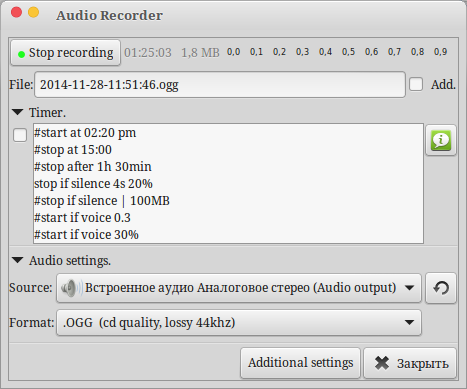Click the 'stop if silence 4s 20%' line
The width and height of the screenshot is (467, 389).
[x=93, y=184]
